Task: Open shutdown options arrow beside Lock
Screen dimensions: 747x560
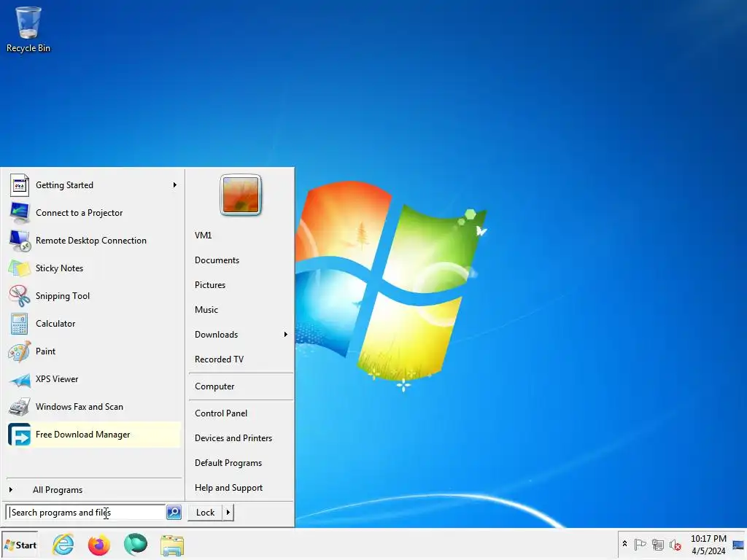Action: coord(228,513)
